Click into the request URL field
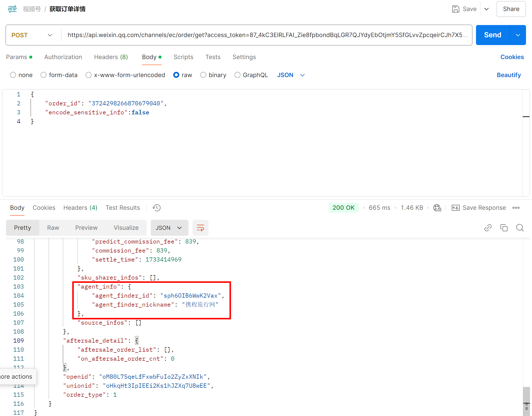Screen dimensions: 532x416 (265, 35)
